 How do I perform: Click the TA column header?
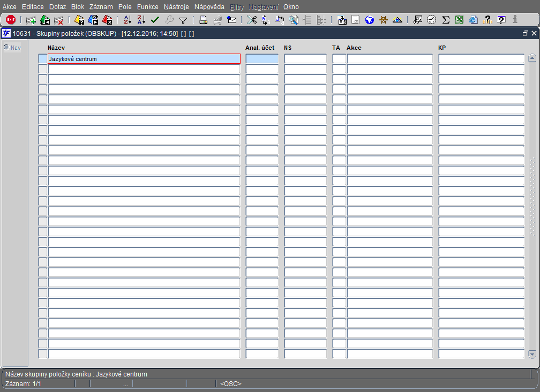point(336,48)
